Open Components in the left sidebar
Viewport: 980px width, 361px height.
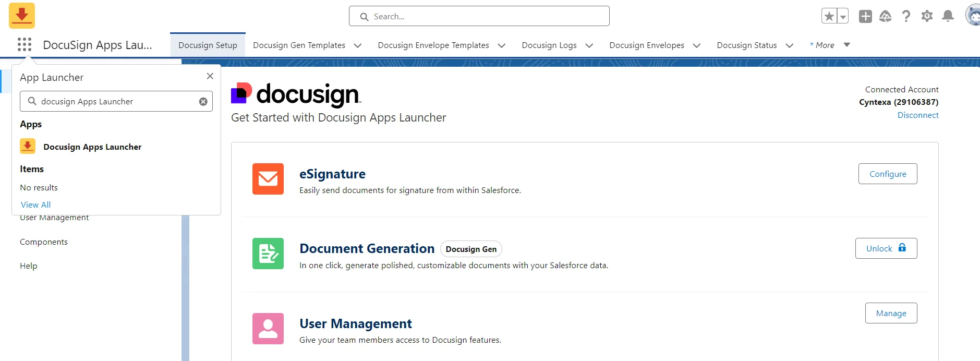(x=44, y=242)
